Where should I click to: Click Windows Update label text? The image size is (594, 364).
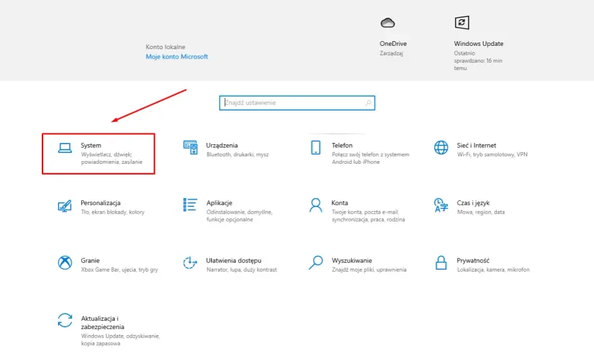tap(479, 44)
